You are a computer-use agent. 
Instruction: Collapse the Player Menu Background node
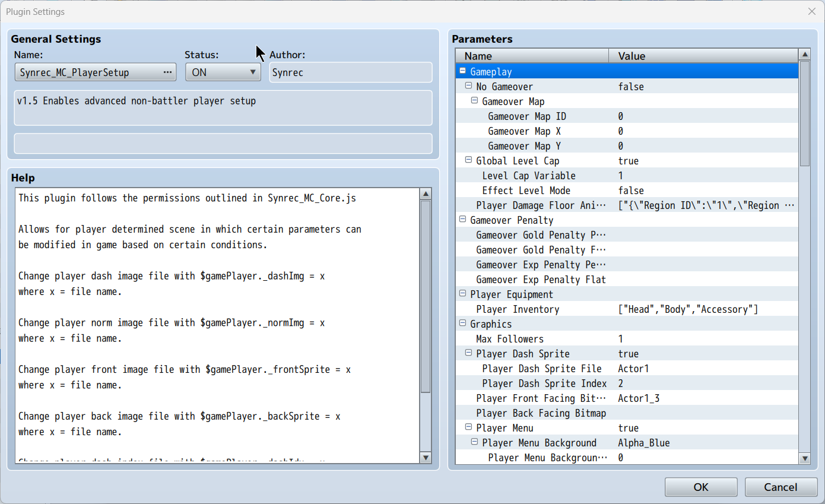point(474,442)
